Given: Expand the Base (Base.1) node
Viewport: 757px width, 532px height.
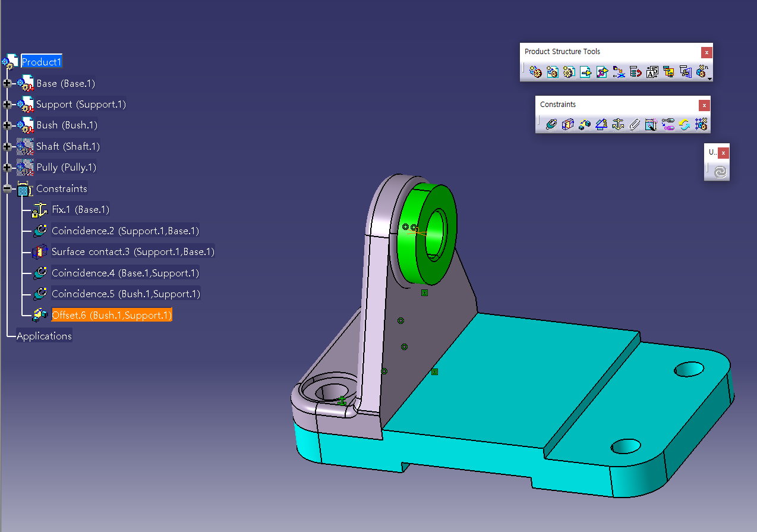Looking at the screenshot, I should [7, 84].
